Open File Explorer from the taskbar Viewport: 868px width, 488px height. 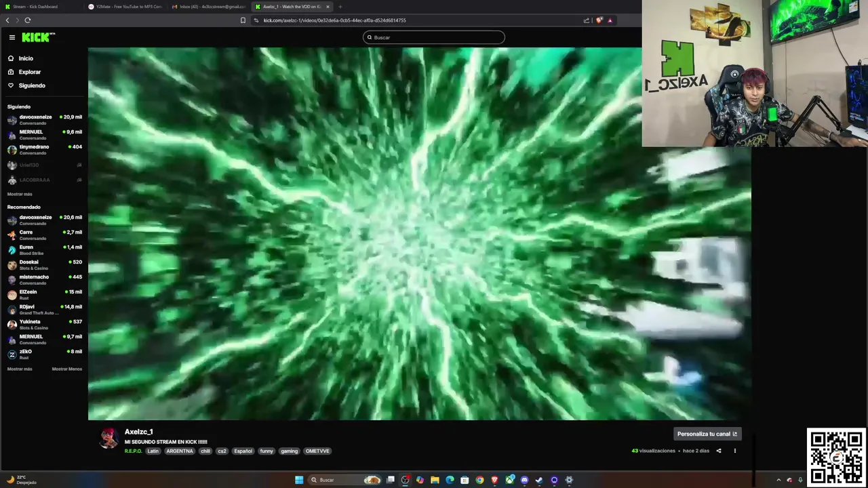tap(435, 480)
